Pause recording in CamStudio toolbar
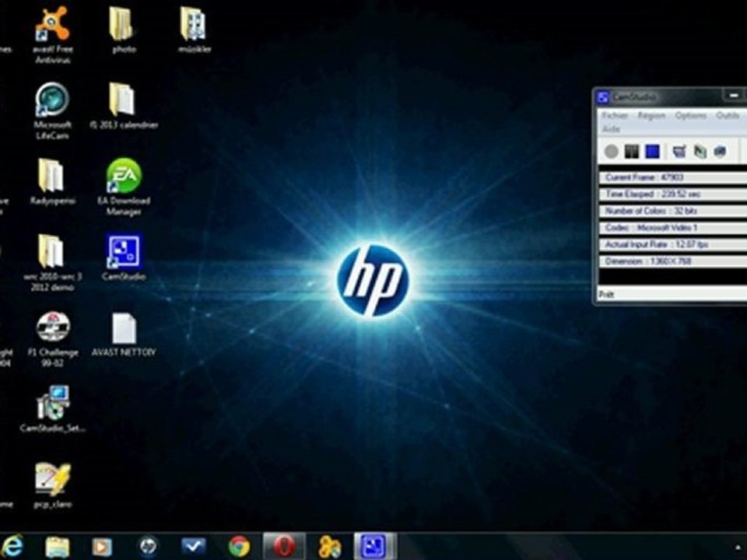 coord(631,152)
